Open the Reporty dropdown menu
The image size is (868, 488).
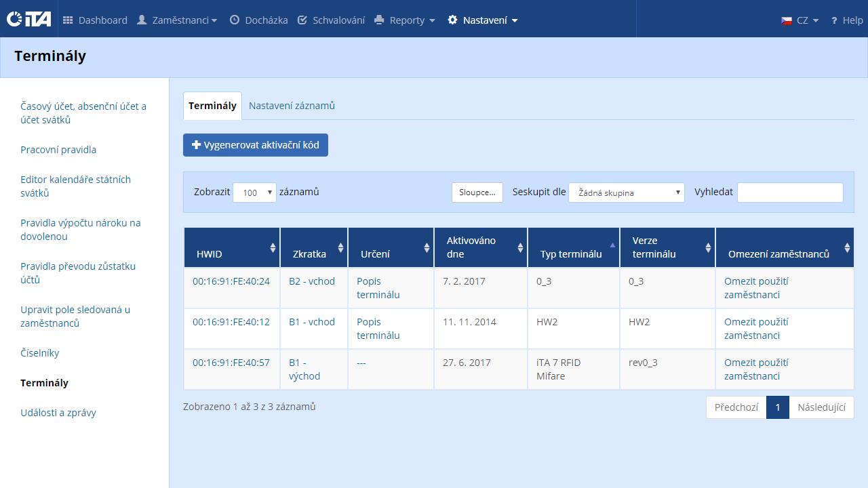(405, 20)
